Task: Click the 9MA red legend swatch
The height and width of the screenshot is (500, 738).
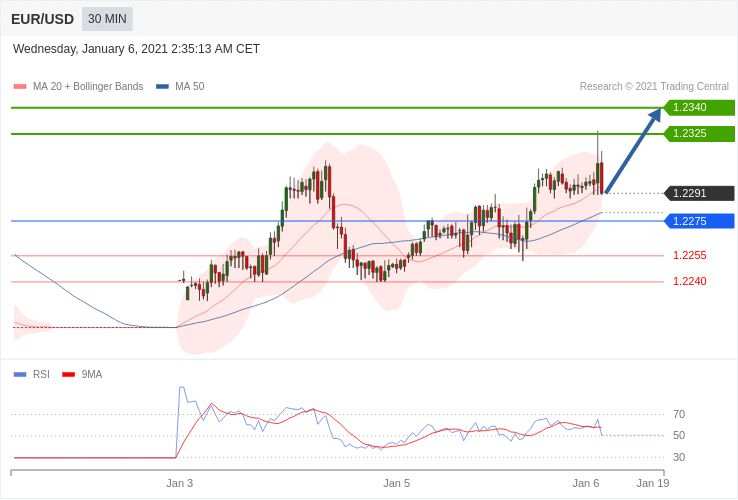Action: pyautogui.click(x=69, y=375)
